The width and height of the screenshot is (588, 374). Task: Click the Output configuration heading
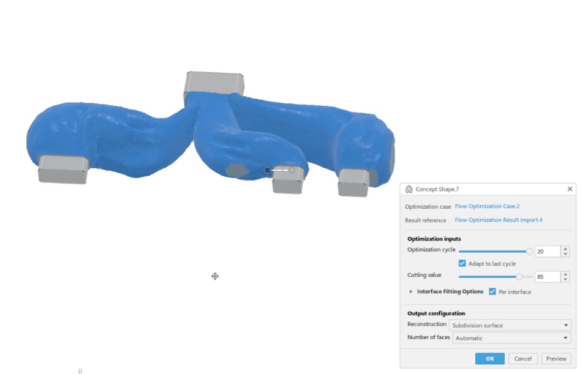pos(436,313)
